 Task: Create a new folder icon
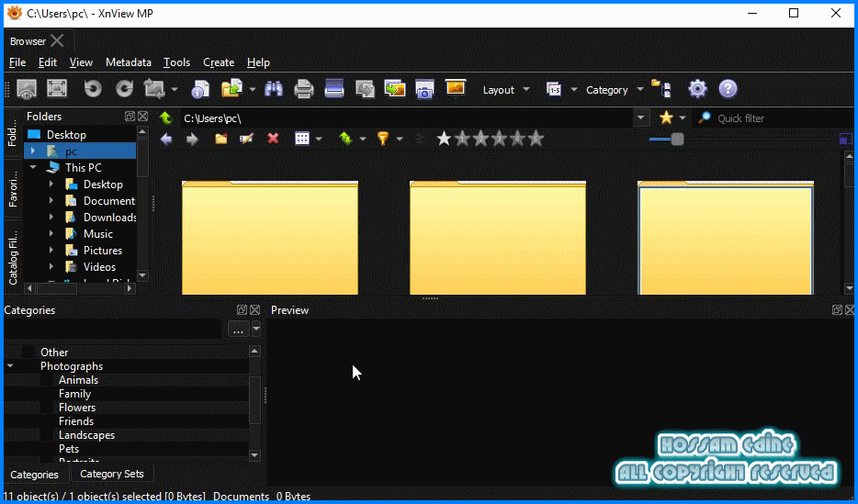[x=221, y=139]
